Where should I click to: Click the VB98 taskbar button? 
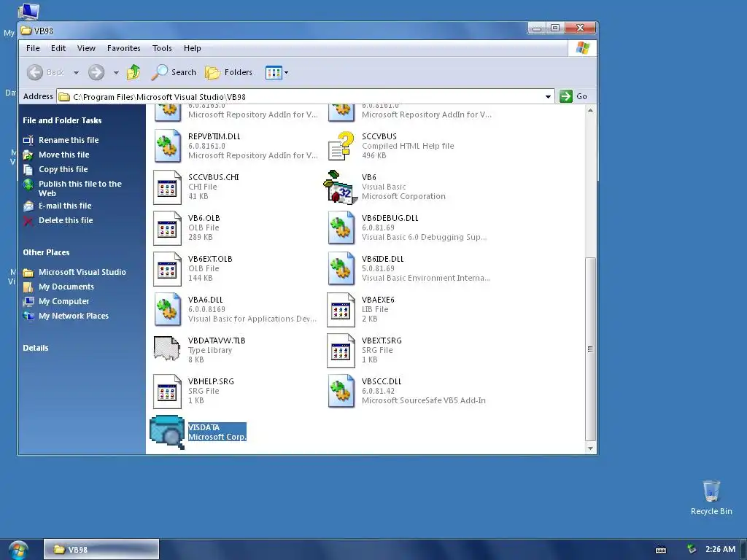(x=101, y=550)
